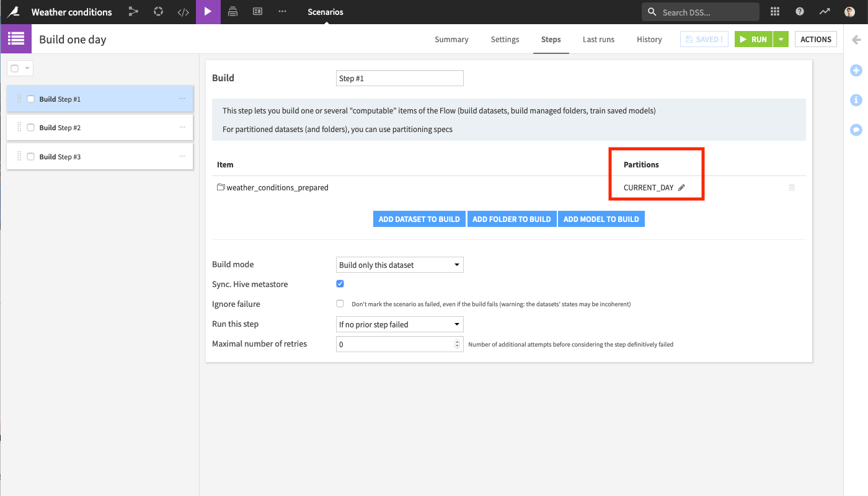Click the plus icon in right sidebar
The width and height of the screenshot is (868, 496).
pyautogui.click(x=856, y=70)
